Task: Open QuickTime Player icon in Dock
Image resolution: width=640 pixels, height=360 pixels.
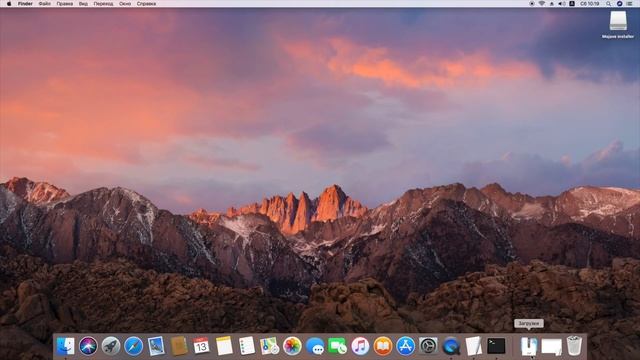Action: point(451,346)
